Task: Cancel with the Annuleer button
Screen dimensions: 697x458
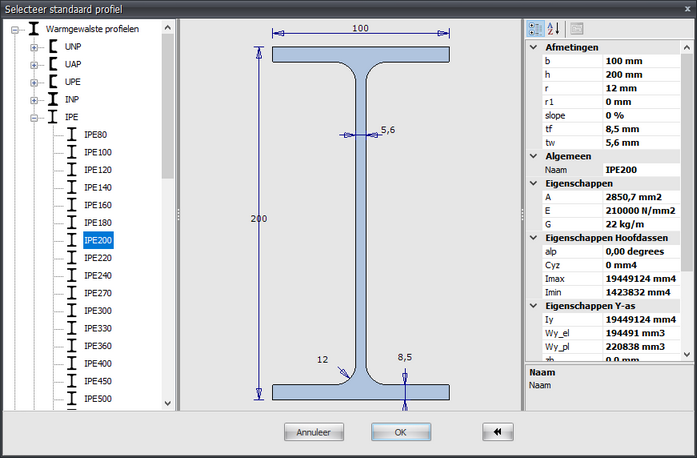Action: pyautogui.click(x=314, y=432)
